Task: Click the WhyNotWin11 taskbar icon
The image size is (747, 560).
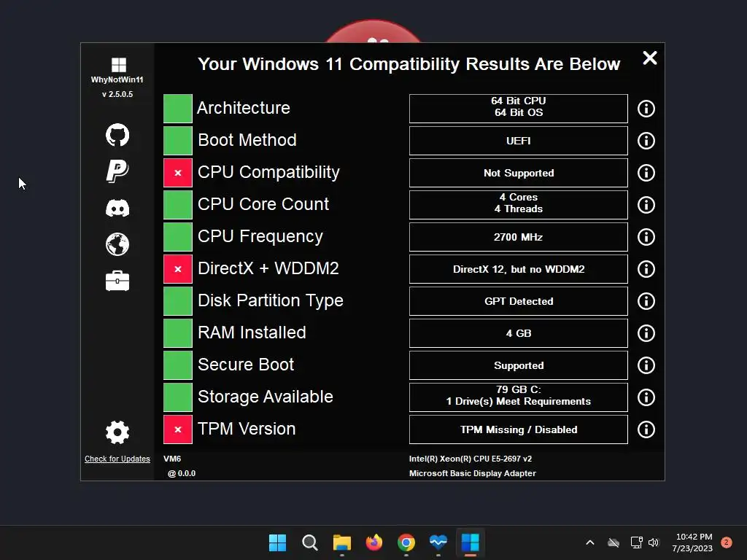Action: pyautogui.click(x=471, y=542)
